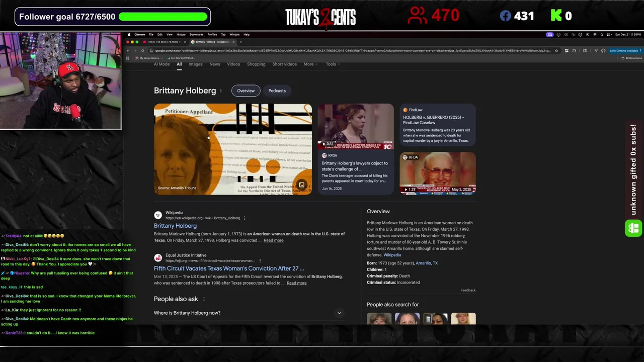Open 'Fifth Circuit Vacates Texas Woman's Conviction' link
Image resolution: width=644 pixels, height=362 pixels.
point(229,268)
